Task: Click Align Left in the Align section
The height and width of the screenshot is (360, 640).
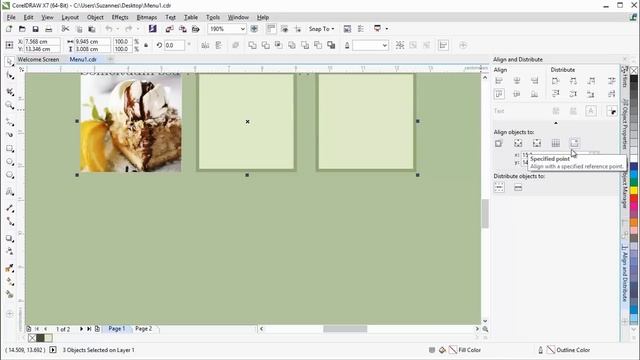Action: (x=499, y=81)
